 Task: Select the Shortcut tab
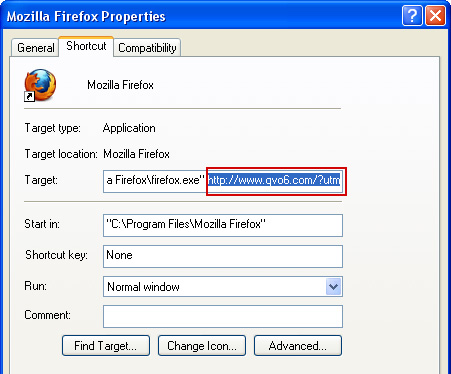coord(86,46)
